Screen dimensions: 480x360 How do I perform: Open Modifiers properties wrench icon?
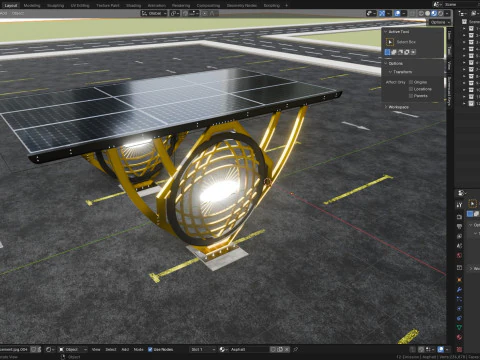459,289
